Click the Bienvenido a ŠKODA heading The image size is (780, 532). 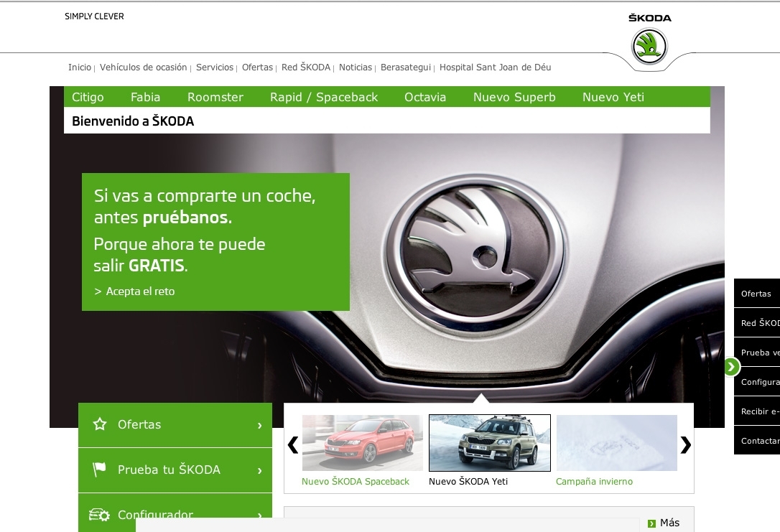pos(133,121)
